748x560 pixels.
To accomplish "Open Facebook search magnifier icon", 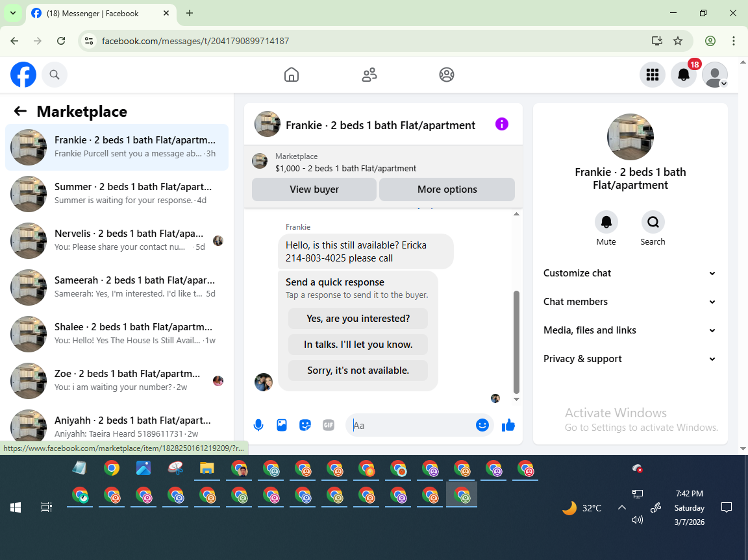I will coord(55,75).
